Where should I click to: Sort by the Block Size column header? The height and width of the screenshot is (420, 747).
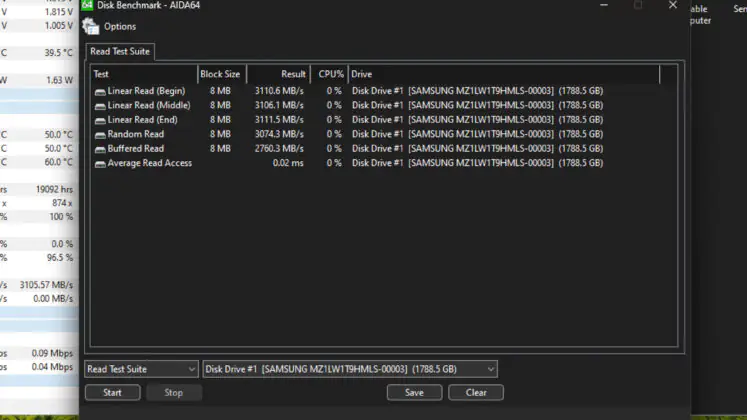(x=222, y=74)
